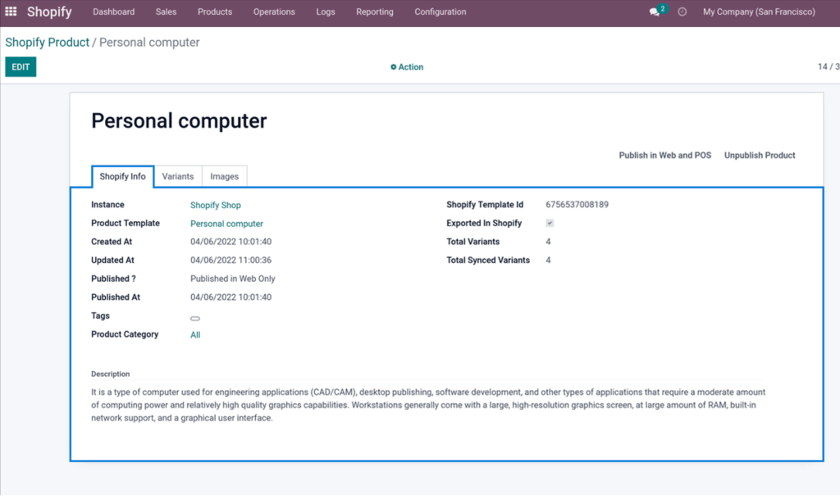Click the EDIT button
The width and height of the screenshot is (840, 504).
point(21,67)
